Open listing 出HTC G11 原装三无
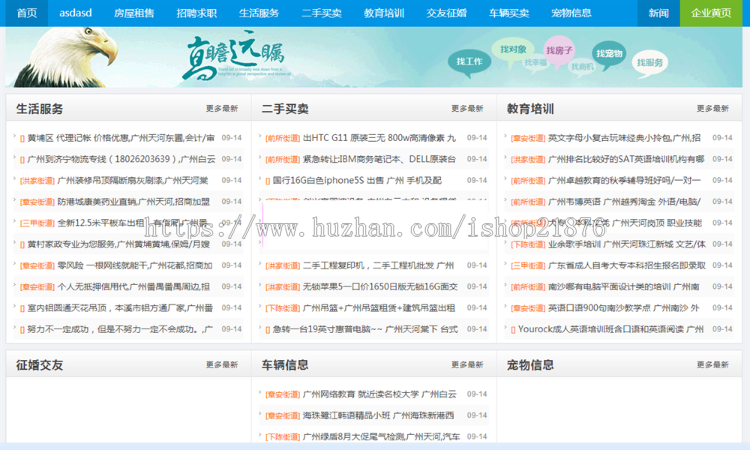The image size is (750, 450). pyautogui.click(x=379, y=138)
